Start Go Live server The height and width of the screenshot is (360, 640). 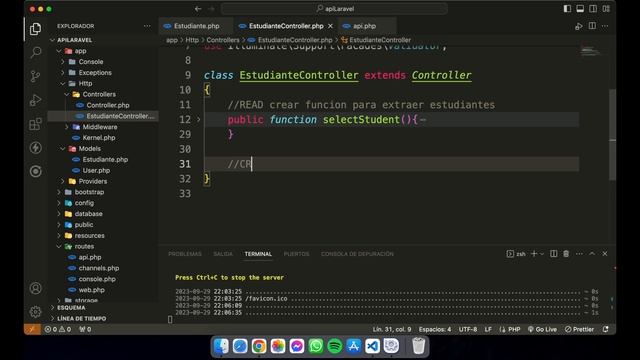coord(542,329)
